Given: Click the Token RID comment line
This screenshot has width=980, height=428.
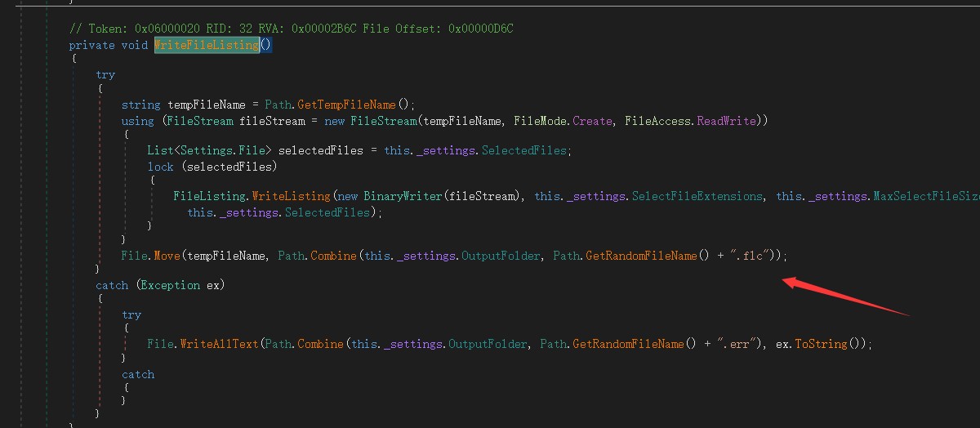Looking at the screenshot, I should (291, 29).
